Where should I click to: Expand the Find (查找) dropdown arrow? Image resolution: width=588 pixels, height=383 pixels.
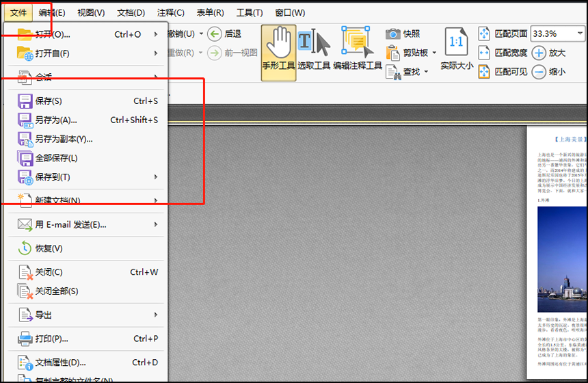coord(426,72)
